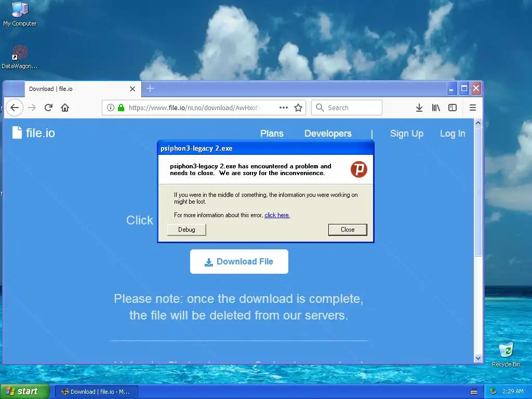Screen dimensions: 532x399
Task: Go to the Firefox home page icon
Action: [x=65, y=108]
